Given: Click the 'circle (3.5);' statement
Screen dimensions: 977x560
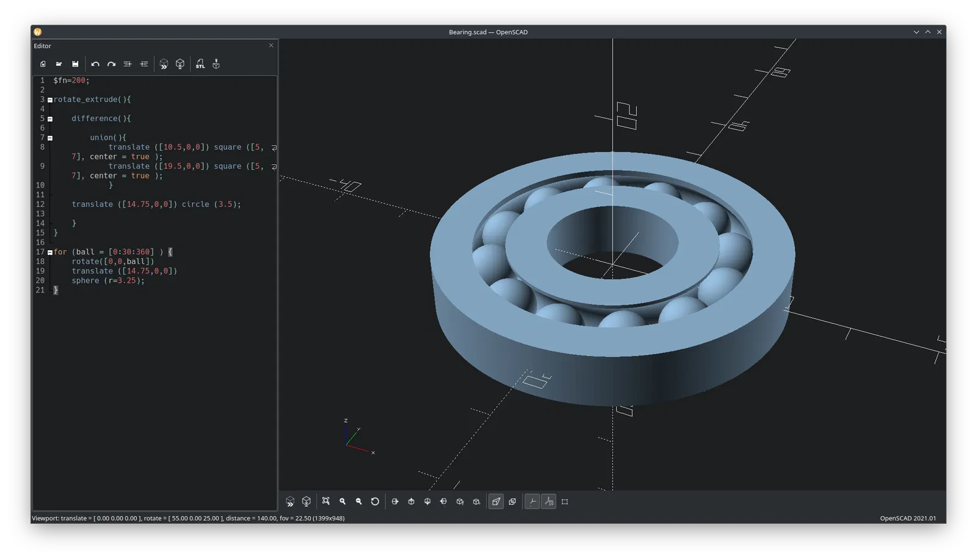Looking at the screenshot, I should (211, 205).
